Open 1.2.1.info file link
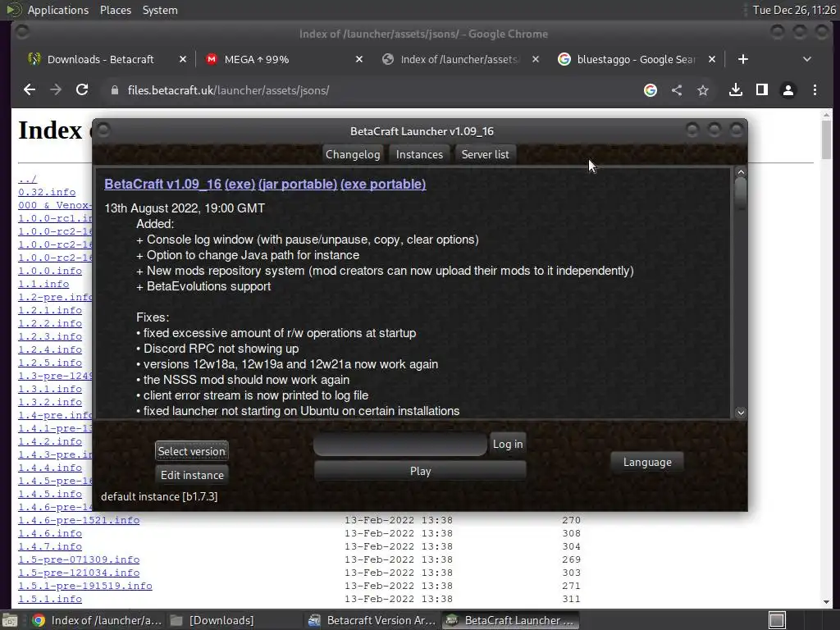 (x=50, y=310)
